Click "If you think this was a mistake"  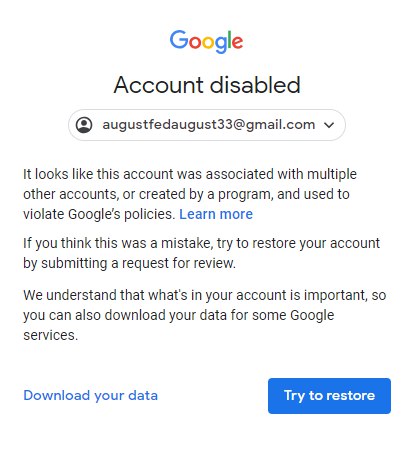[118, 243]
